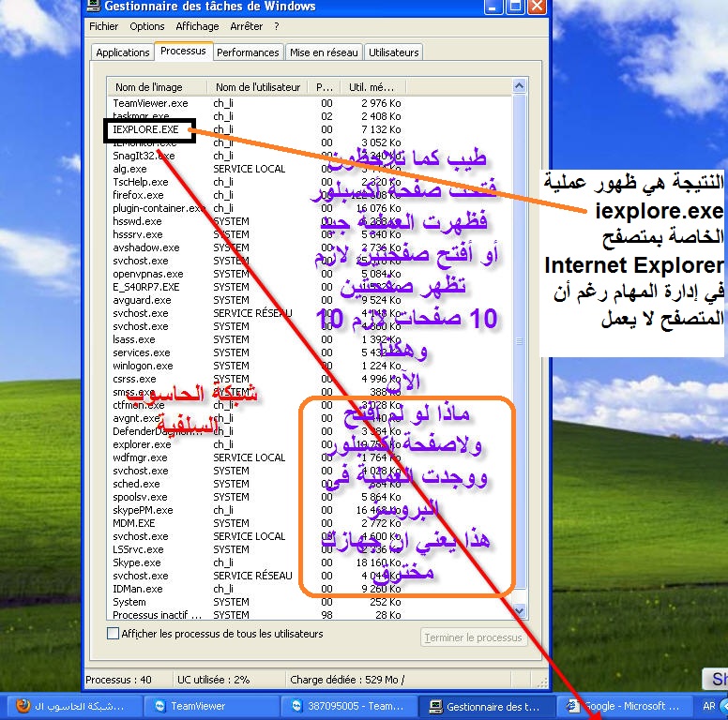This screenshot has height=720, width=728.
Task: Switch to the Performances tab
Action: (x=249, y=52)
